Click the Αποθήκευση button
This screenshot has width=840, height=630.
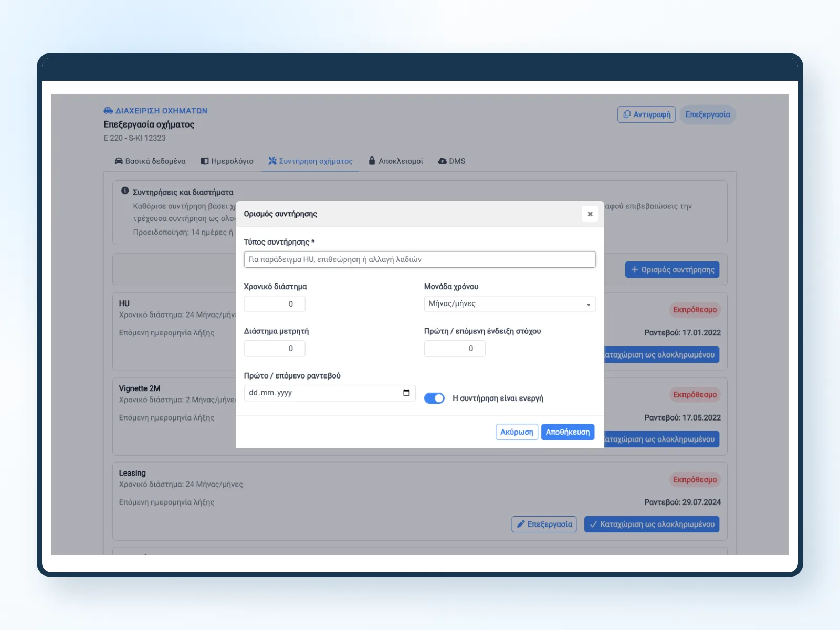click(x=568, y=432)
